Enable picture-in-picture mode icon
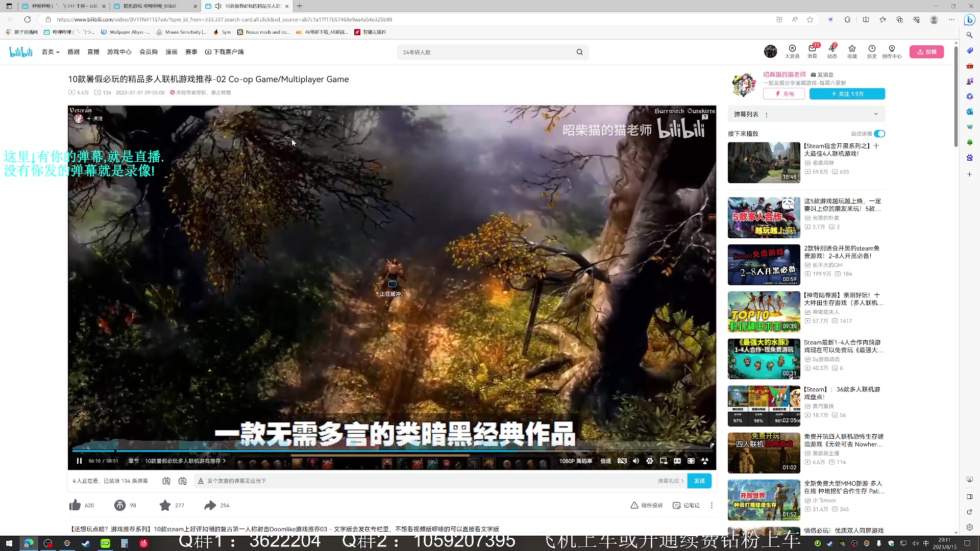 point(664,461)
